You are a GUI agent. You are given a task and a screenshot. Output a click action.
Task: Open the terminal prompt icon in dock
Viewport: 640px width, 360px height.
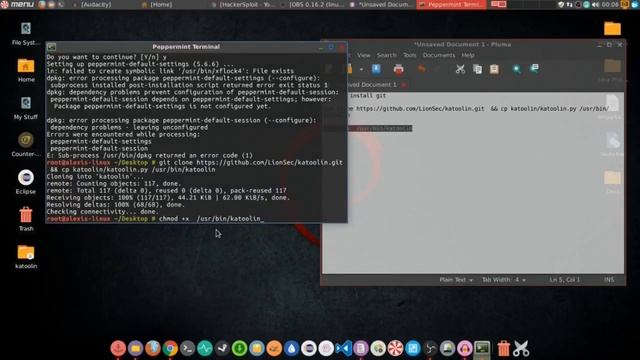pyautogui.click(x=187, y=348)
